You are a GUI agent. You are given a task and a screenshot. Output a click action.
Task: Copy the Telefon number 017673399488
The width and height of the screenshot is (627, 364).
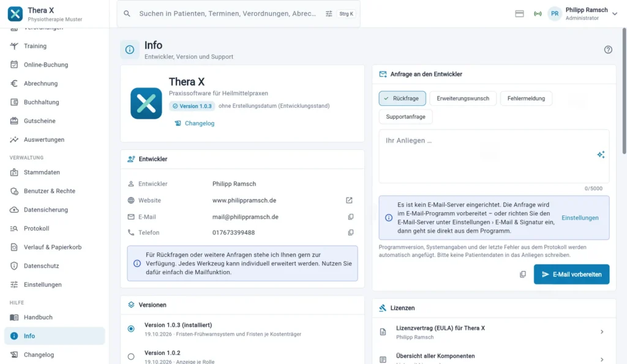tap(351, 232)
